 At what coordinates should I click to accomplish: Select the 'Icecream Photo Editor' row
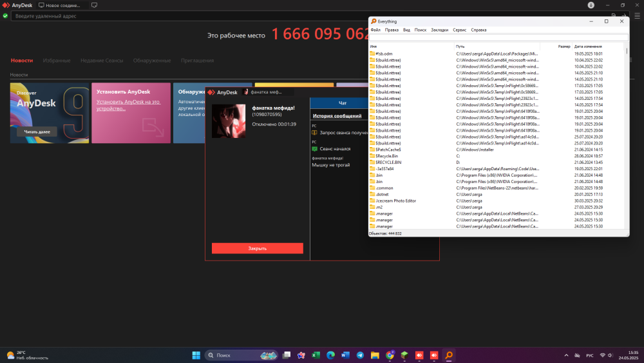(497, 201)
